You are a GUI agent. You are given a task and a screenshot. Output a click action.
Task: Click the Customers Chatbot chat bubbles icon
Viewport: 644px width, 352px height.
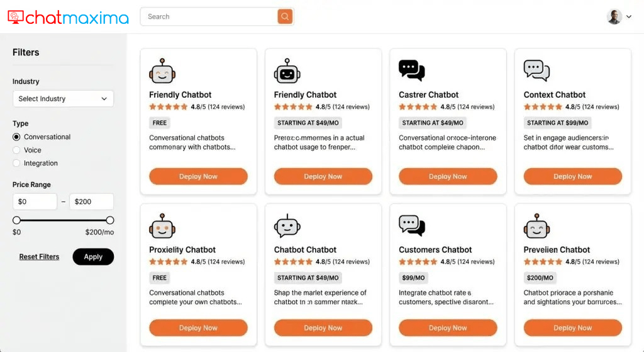[x=411, y=225]
